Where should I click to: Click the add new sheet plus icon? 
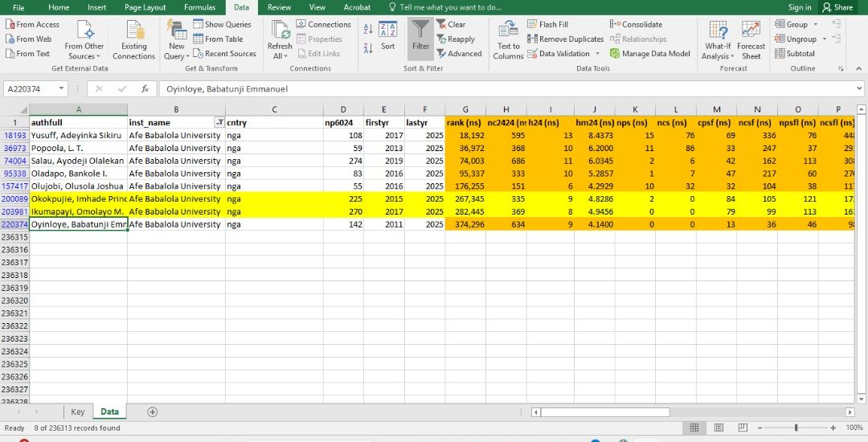click(153, 411)
